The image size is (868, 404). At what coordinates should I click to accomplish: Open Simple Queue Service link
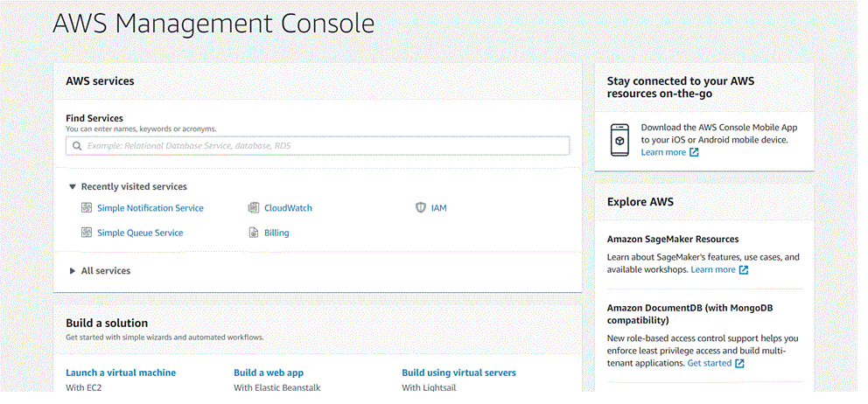140,233
